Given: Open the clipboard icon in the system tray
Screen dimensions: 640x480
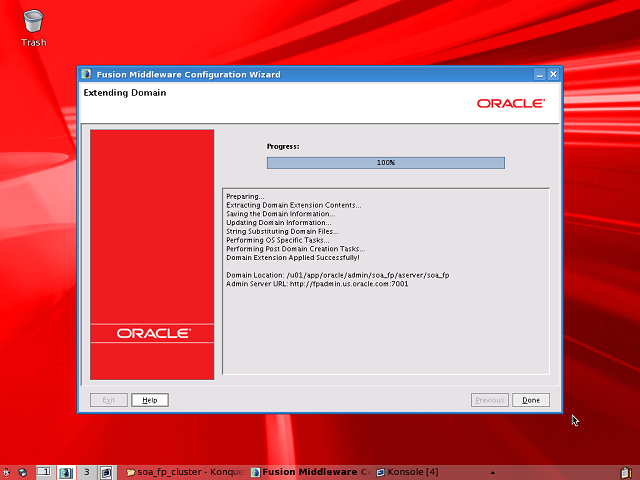Looking at the screenshot, I should [x=626, y=473].
